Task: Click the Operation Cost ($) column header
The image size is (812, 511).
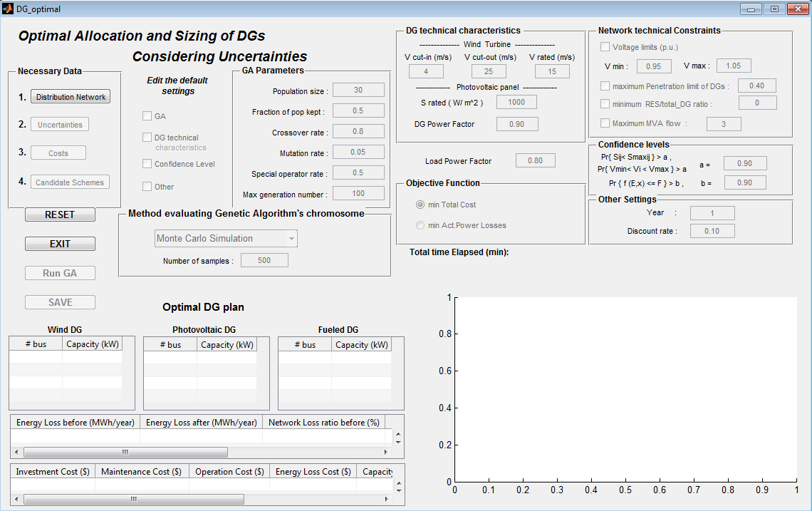Action: pos(229,472)
